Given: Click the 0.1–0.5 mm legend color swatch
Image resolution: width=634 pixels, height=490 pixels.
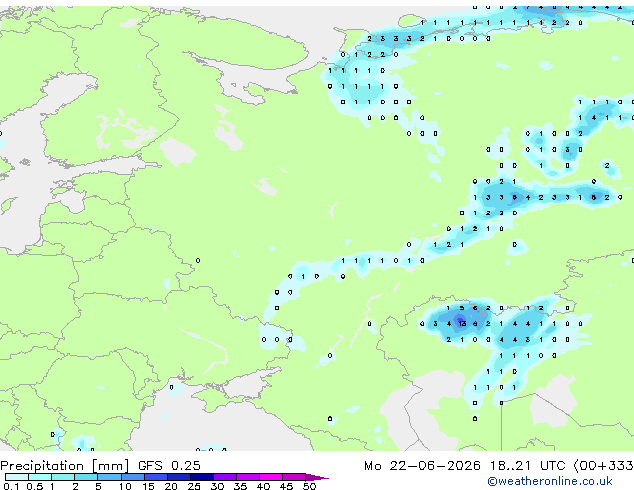Looking at the screenshot, I should pyautogui.click(x=17, y=477).
